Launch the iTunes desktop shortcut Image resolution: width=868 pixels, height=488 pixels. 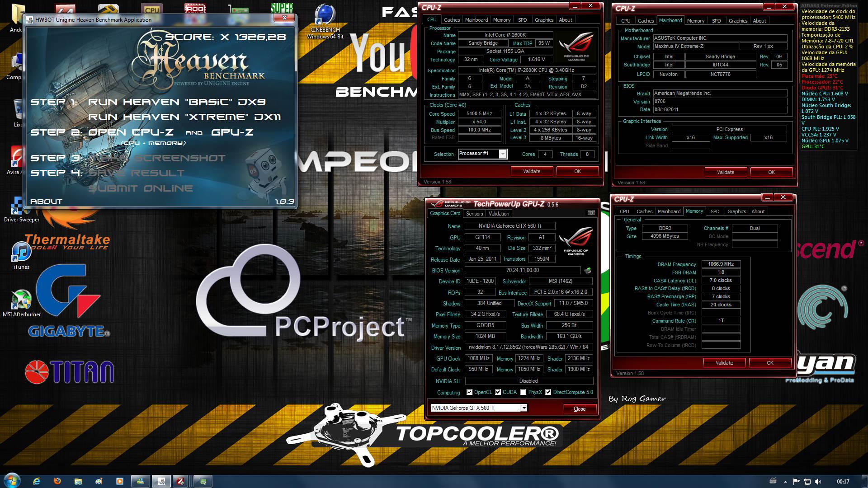pos(21,256)
